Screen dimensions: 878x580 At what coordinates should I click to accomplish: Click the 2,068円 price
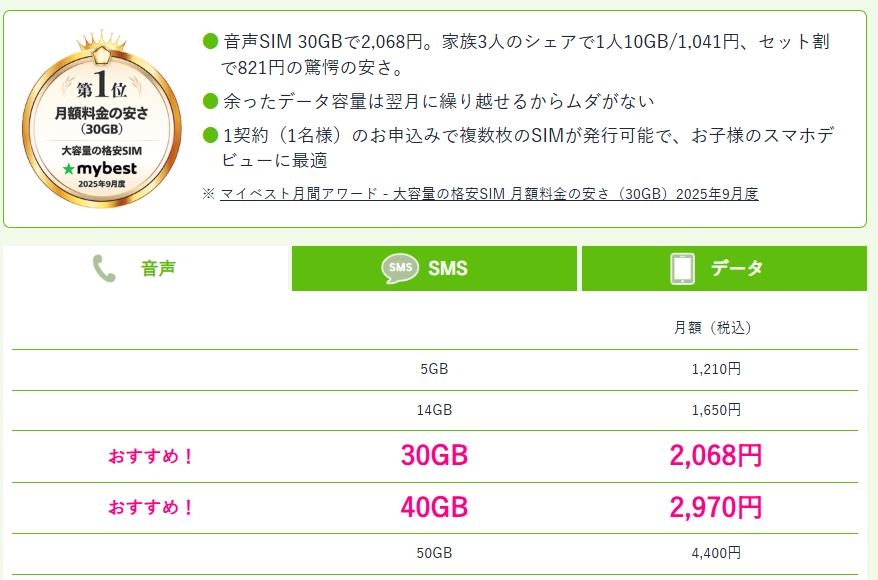click(x=715, y=456)
